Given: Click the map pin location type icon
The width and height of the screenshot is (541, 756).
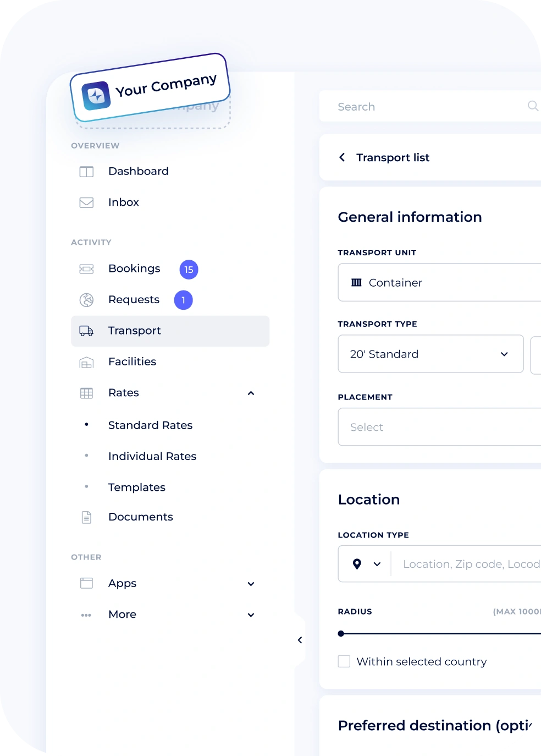Looking at the screenshot, I should click(x=357, y=564).
